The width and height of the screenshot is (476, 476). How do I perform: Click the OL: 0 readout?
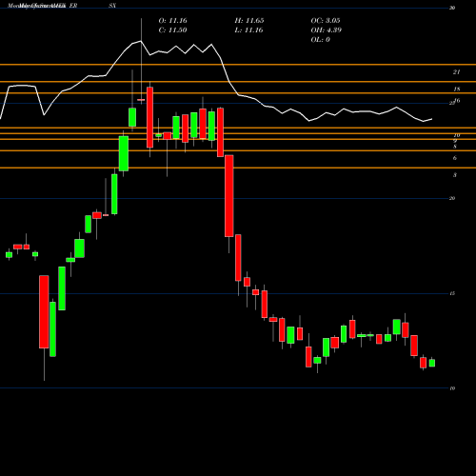coord(320,40)
